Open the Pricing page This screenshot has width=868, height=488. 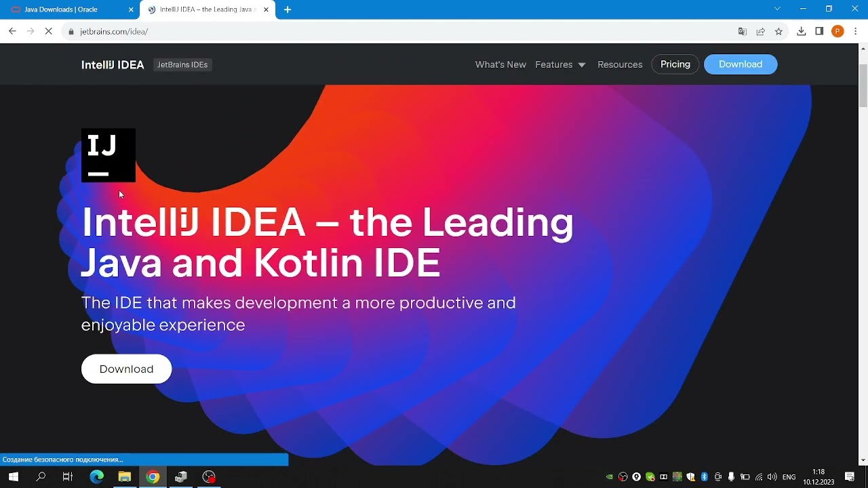pyautogui.click(x=675, y=64)
